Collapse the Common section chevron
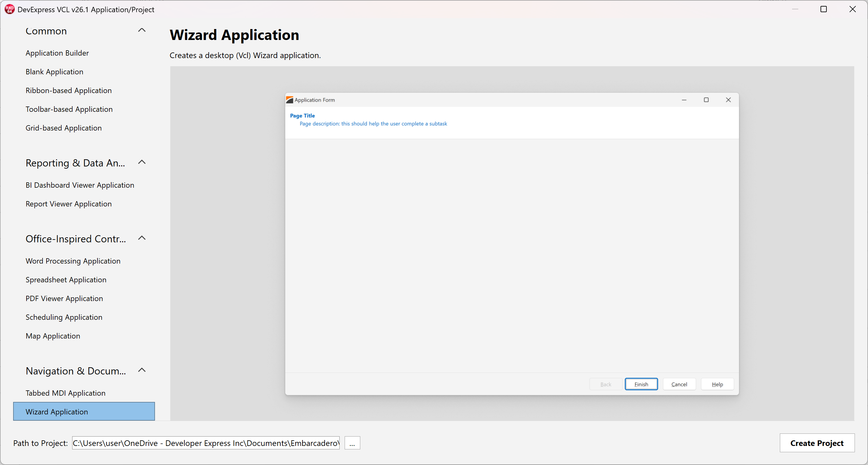 142,30
